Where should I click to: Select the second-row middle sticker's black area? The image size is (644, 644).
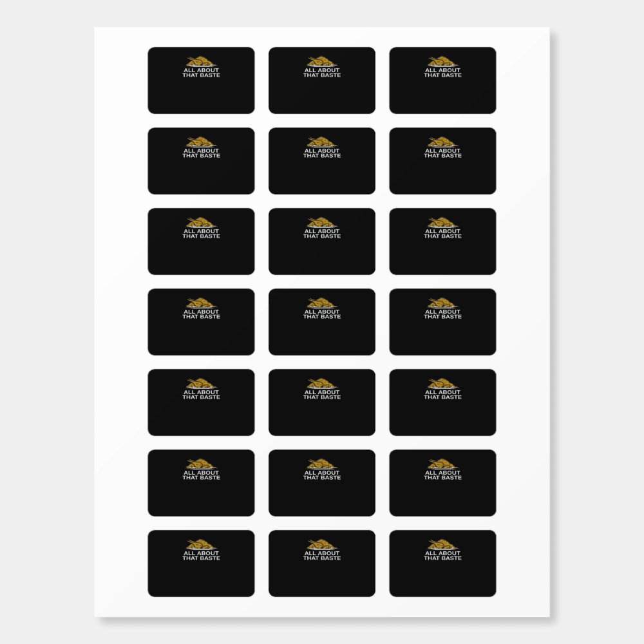point(321,177)
